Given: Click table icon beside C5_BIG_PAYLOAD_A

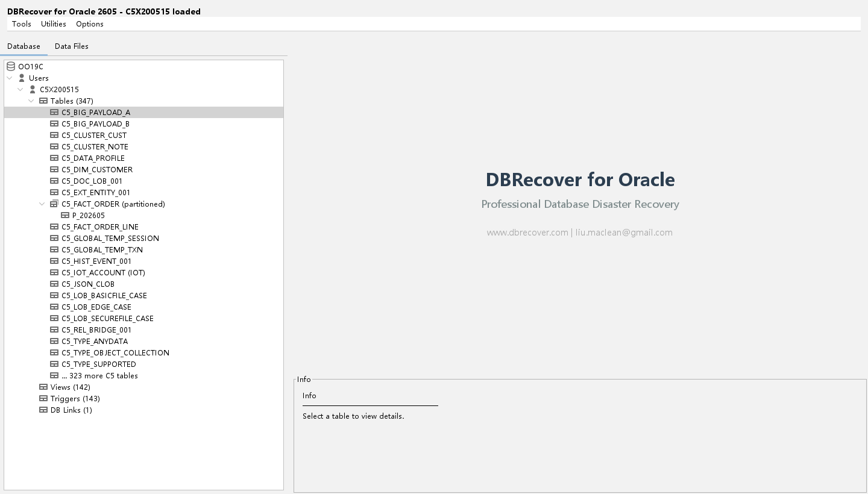Looking at the screenshot, I should pyautogui.click(x=54, y=113).
